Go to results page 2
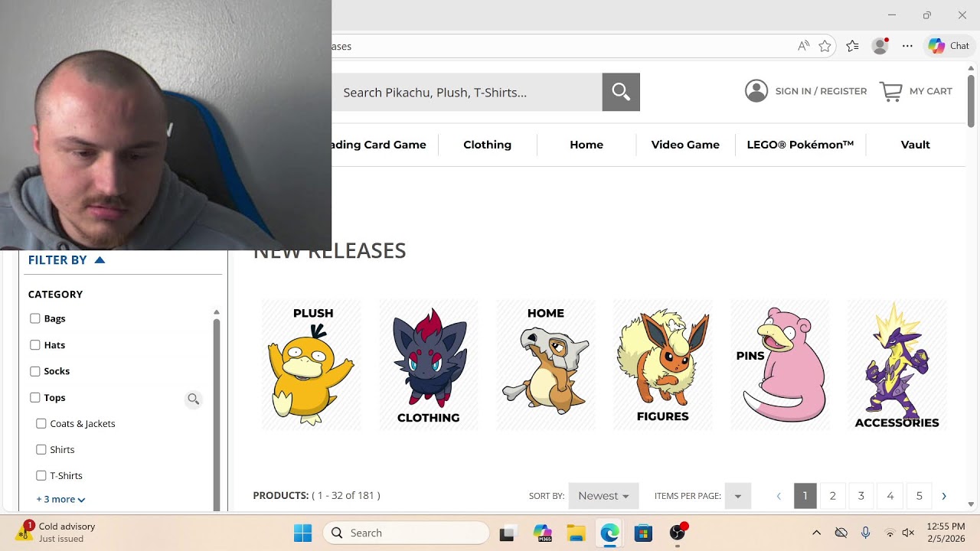Screen dimensions: 980x551 pos(833,496)
